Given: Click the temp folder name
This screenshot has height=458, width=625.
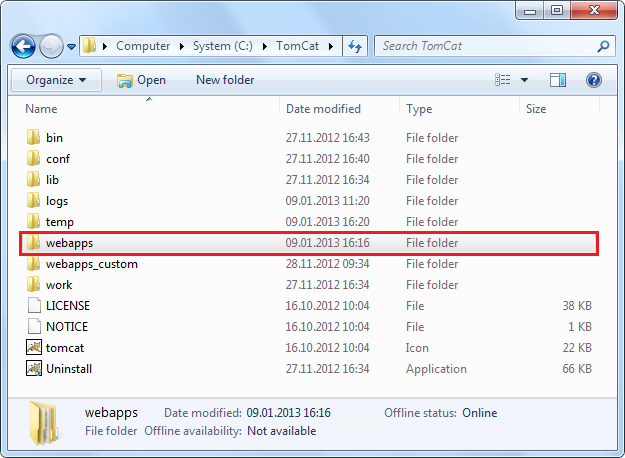Looking at the screenshot, I should click(x=60, y=222).
